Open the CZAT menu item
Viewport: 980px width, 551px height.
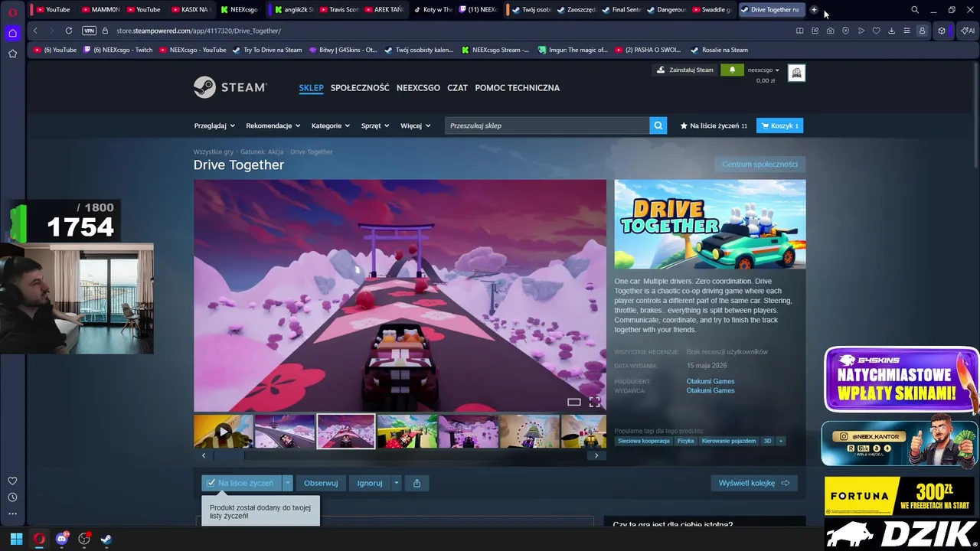[x=457, y=87]
